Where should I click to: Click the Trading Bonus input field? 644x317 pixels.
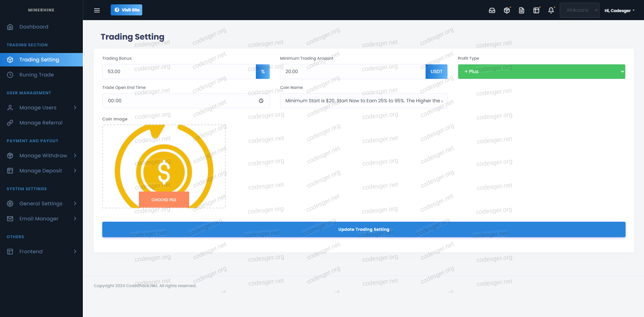pyautogui.click(x=179, y=72)
